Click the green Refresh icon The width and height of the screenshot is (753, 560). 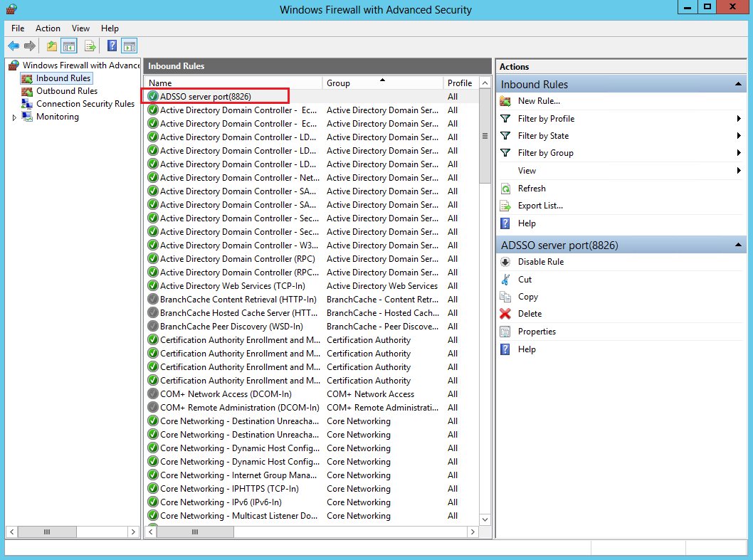click(x=505, y=189)
